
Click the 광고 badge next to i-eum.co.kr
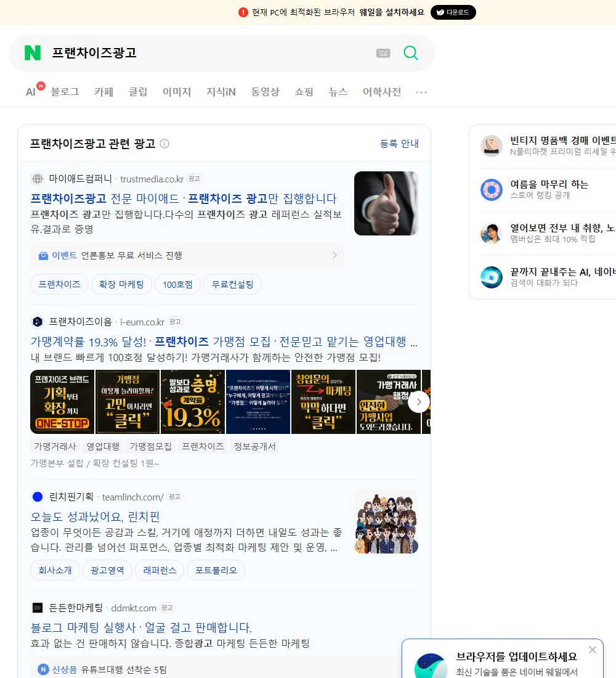coord(175,322)
